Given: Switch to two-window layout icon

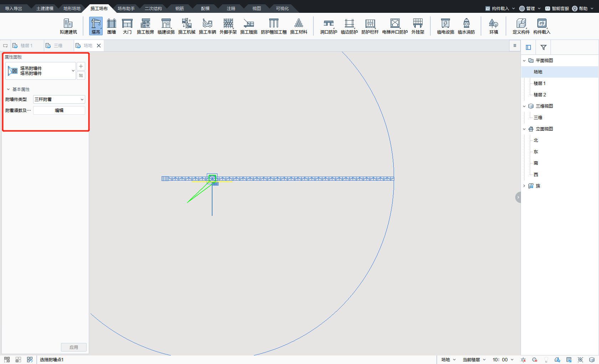Looking at the screenshot, I should point(18,360).
